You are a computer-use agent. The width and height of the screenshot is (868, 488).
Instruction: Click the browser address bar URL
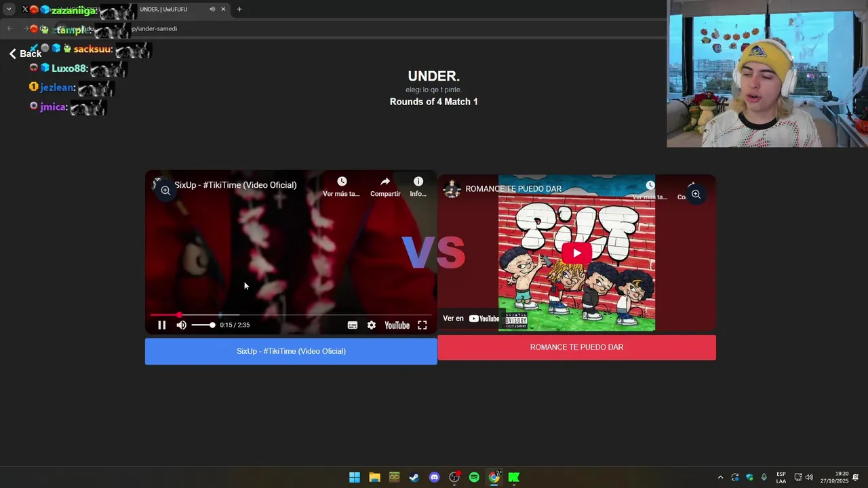tap(155, 28)
